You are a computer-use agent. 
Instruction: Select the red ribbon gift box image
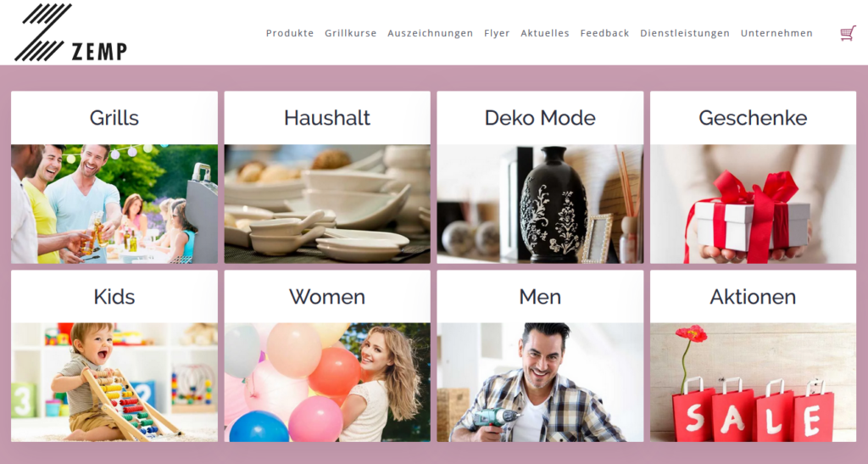point(753,204)
